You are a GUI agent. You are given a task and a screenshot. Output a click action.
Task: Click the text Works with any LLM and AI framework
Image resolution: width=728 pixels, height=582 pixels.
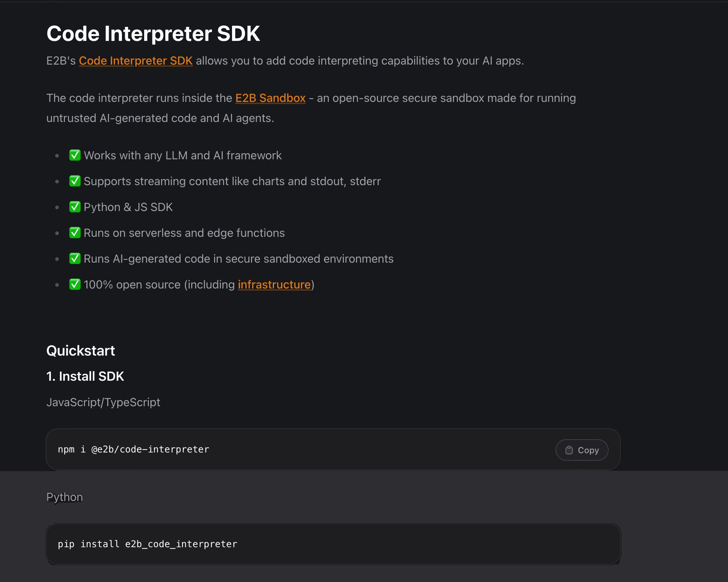183,155
